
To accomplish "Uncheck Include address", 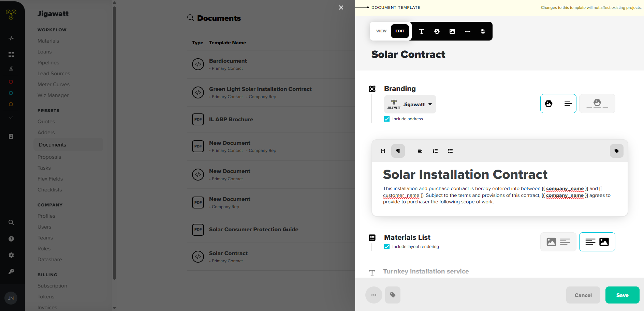I will 387,119.
